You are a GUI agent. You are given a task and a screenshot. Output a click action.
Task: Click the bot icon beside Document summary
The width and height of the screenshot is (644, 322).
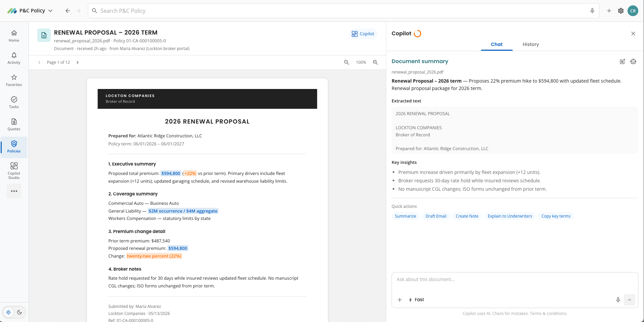tap(633, 61)
